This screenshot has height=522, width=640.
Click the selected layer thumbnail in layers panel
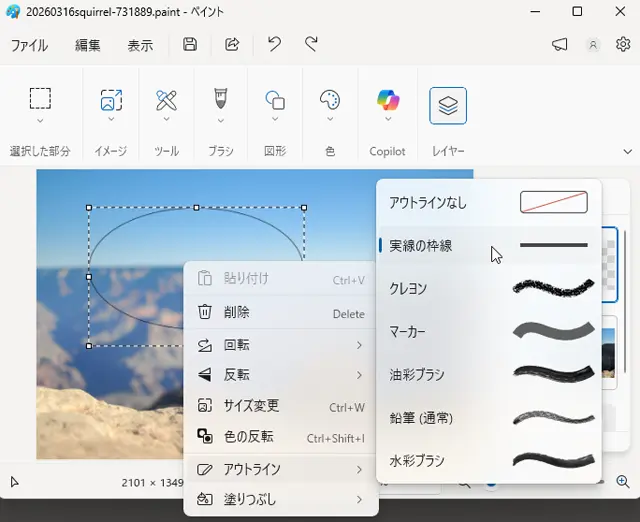pyautogui.click(x=610, y=265)
